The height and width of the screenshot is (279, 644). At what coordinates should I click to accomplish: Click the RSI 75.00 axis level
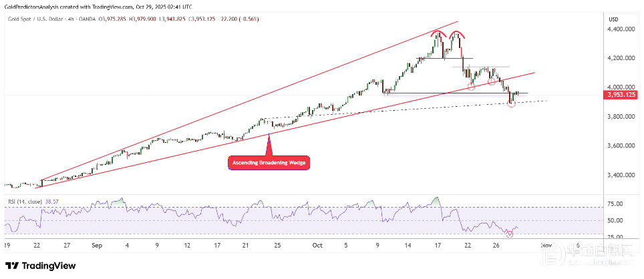pyautogui.click(x=616, y=204)
